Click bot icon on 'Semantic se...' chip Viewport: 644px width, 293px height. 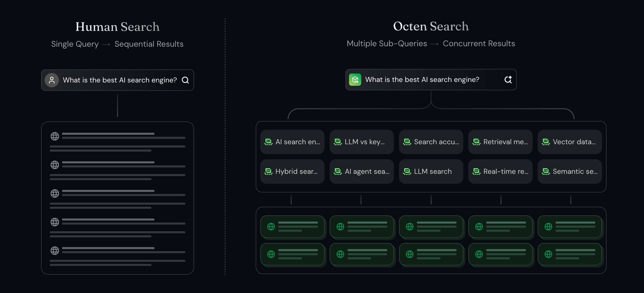tap(546, 172)
